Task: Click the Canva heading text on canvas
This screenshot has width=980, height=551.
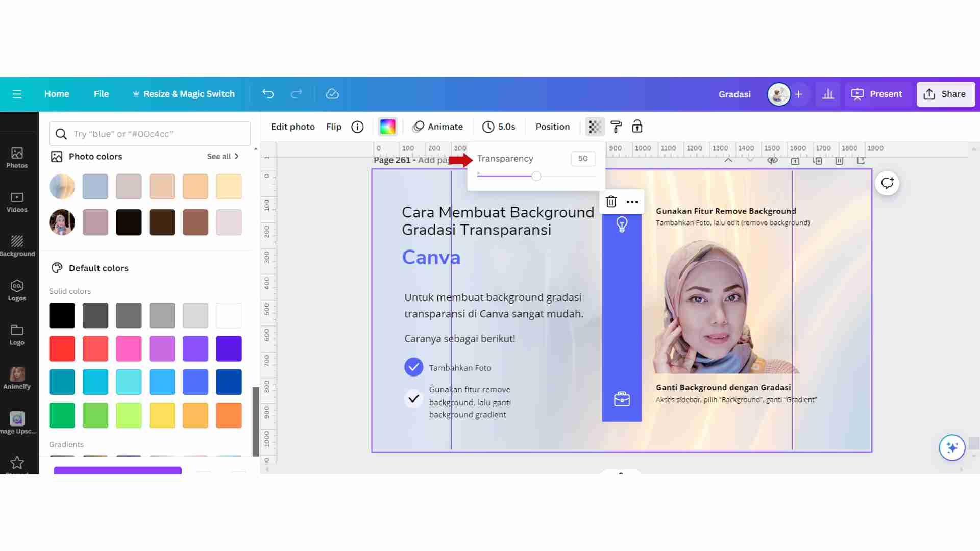Action: pyautogui.click(x=431, y=257)
